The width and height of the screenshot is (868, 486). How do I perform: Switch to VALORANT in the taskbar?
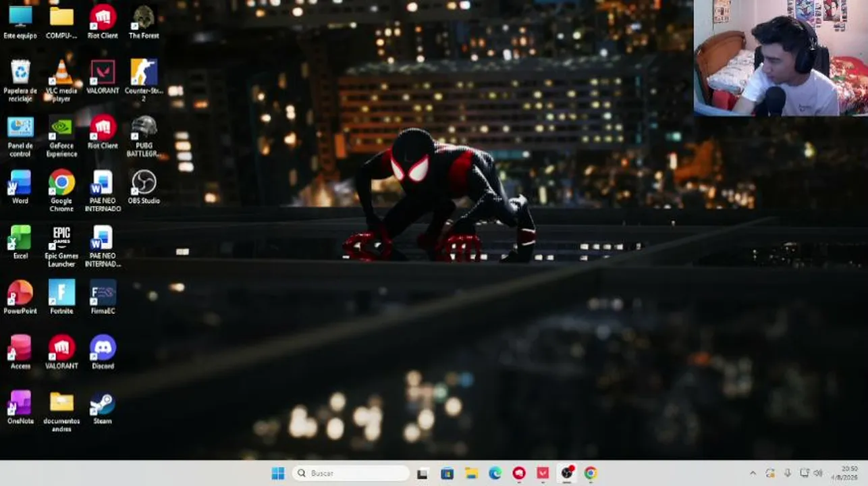coord(543,473)
